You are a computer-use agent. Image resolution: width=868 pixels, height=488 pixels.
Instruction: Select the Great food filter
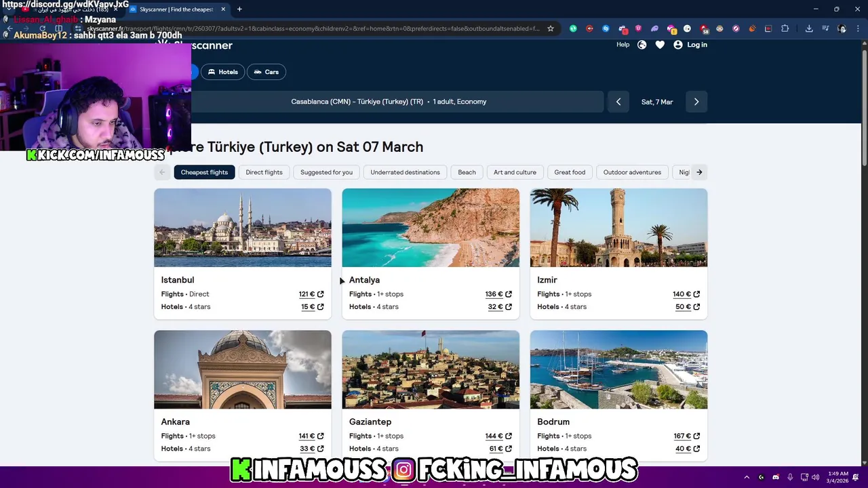click(x=570, y=172)
